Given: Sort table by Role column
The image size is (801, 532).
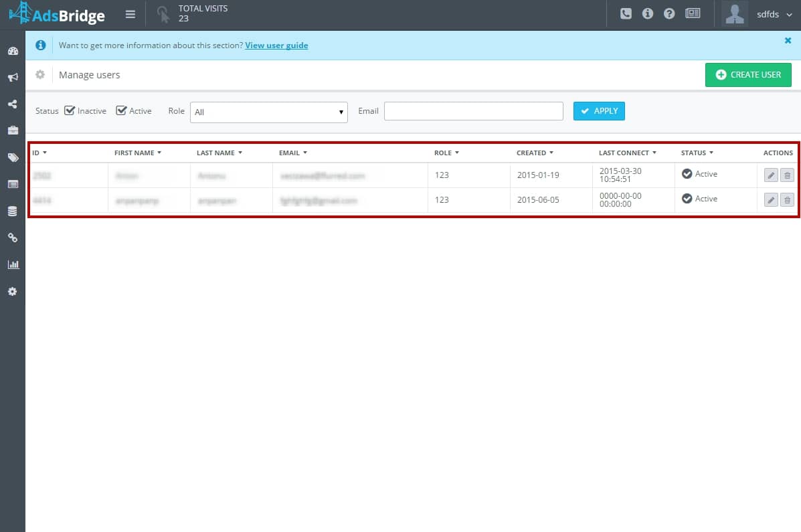Looking at the screenshot, I should (x=446, y=153).
